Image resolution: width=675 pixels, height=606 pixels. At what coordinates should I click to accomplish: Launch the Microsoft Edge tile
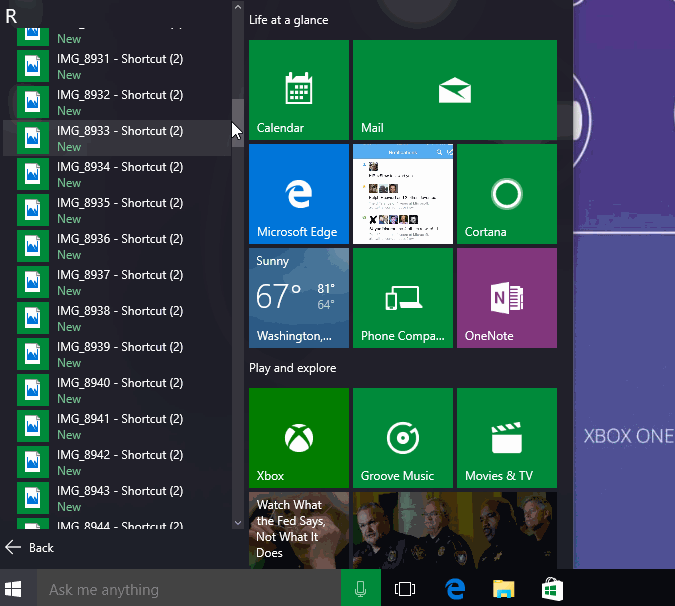299,194
